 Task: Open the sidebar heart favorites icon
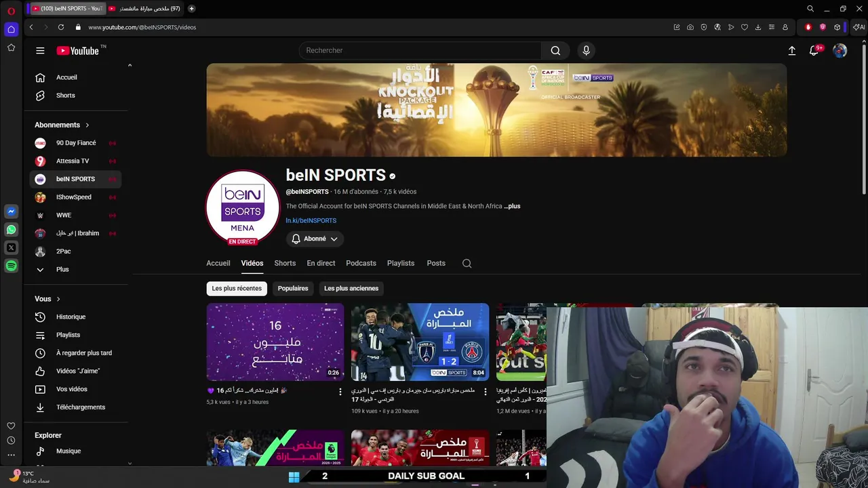11,426
